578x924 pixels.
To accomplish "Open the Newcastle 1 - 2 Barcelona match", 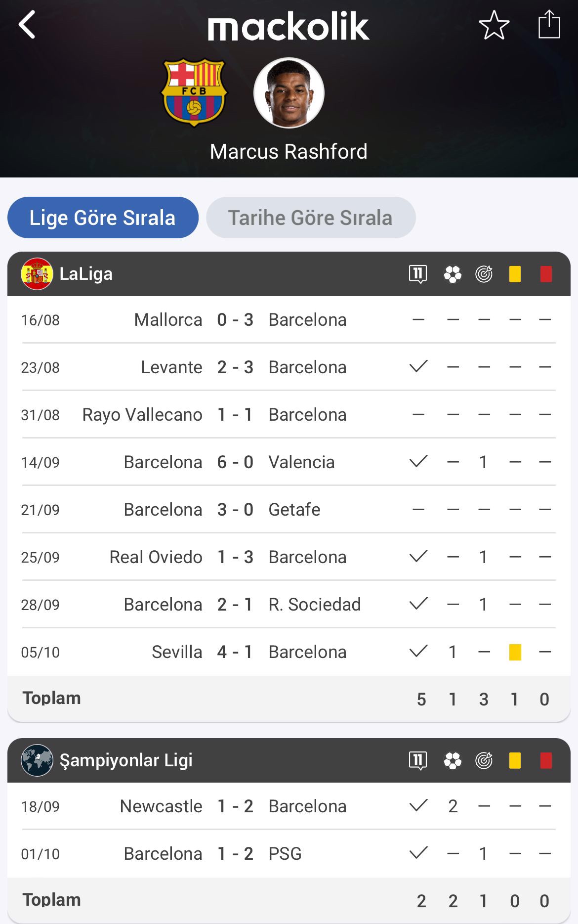I will [235, 806].
